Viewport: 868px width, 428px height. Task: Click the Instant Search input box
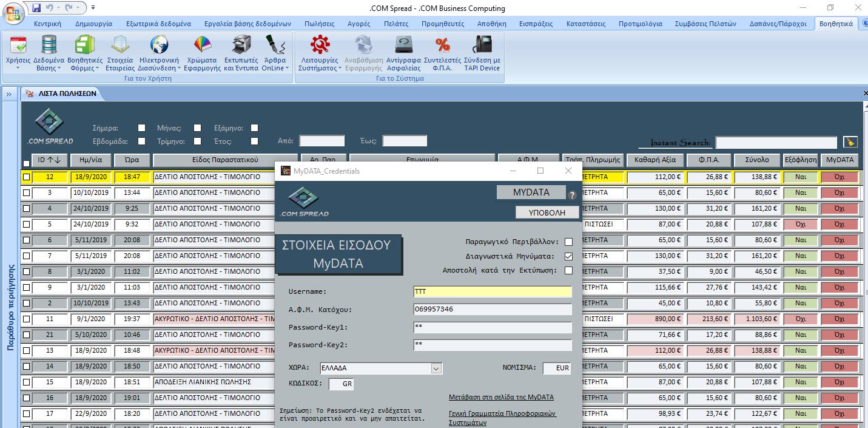coord(777,143)
